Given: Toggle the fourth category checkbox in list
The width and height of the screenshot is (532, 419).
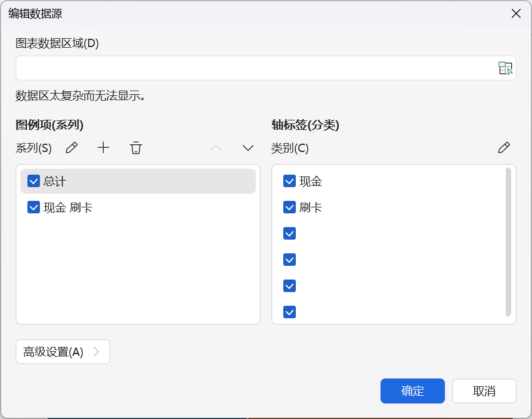Looking at the screenshot, I should pos(289,260).
